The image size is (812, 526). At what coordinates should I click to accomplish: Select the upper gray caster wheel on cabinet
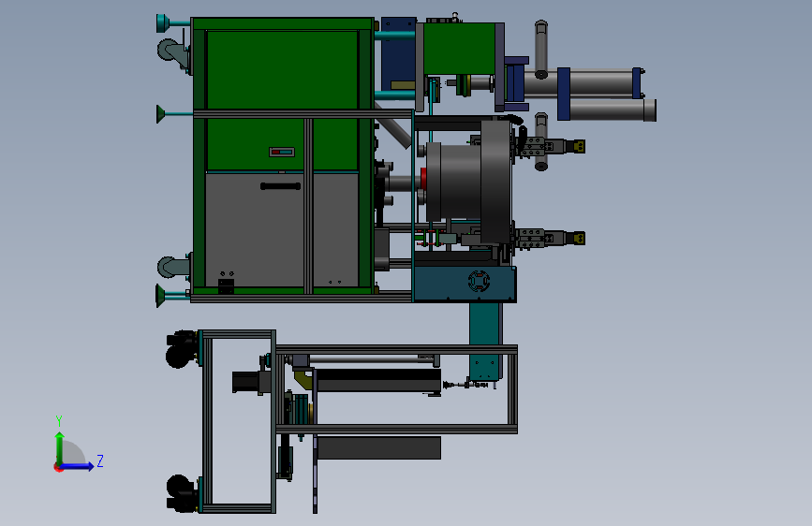(173, 51)
